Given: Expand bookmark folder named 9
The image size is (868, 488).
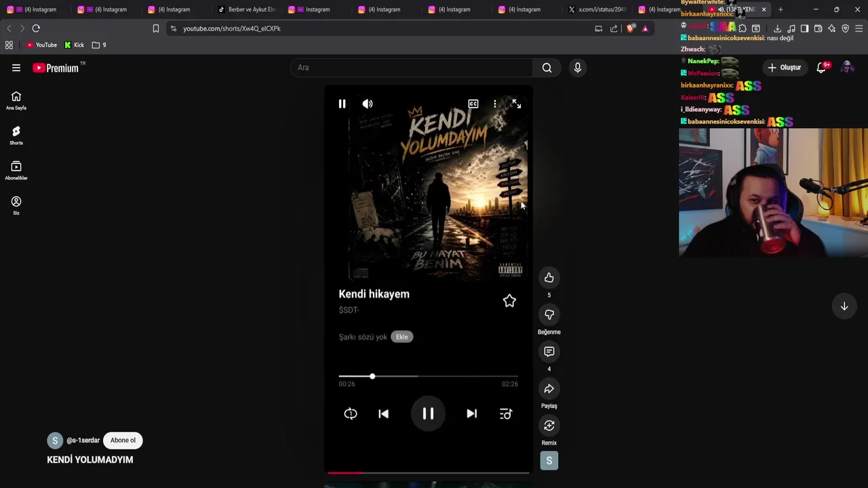Looking at the screenshot, I should point(99,45).
